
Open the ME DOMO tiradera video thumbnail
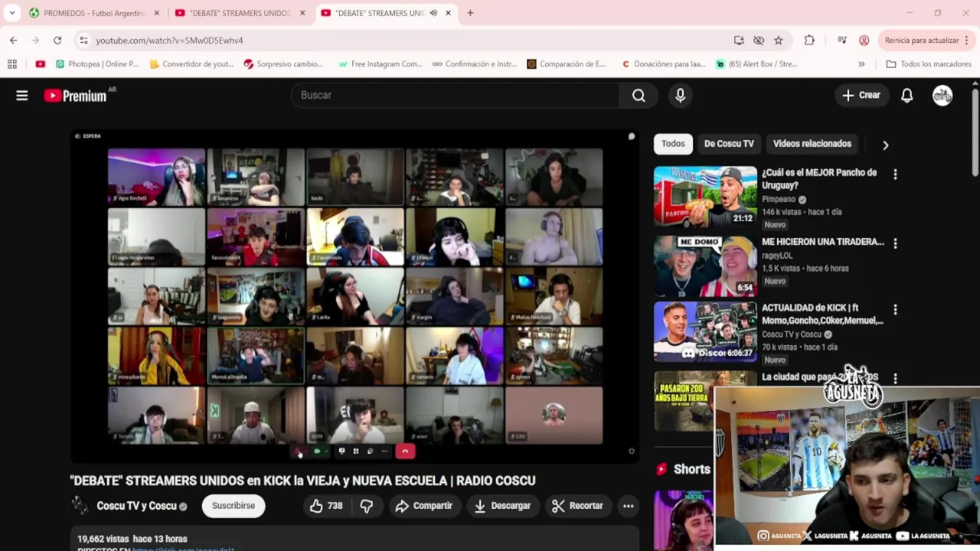coord(705,266)
